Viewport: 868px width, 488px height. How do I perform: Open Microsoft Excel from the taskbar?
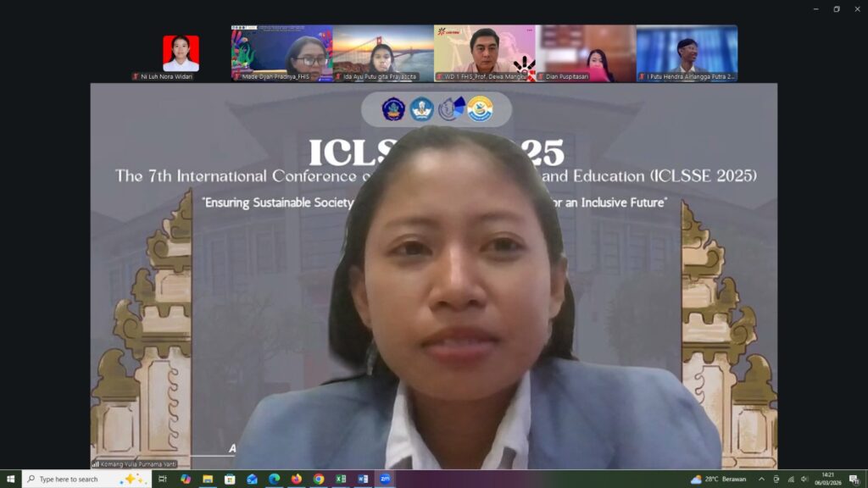point(341,479)
